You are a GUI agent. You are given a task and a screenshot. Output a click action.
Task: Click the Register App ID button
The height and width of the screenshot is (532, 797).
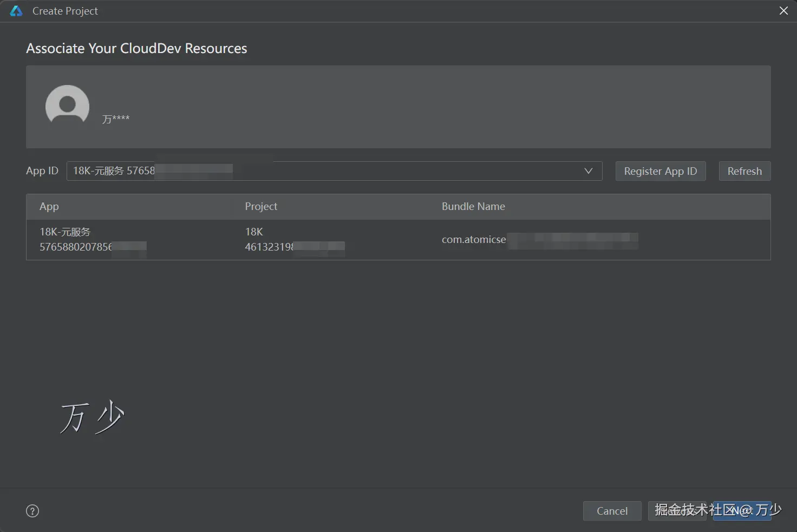[x=660, y=171]
